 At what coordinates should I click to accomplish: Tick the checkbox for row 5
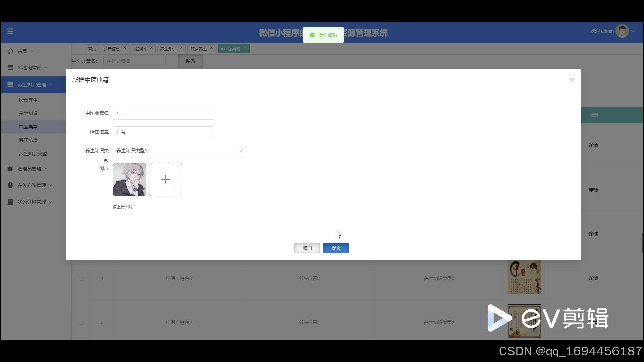click(82, 322)
